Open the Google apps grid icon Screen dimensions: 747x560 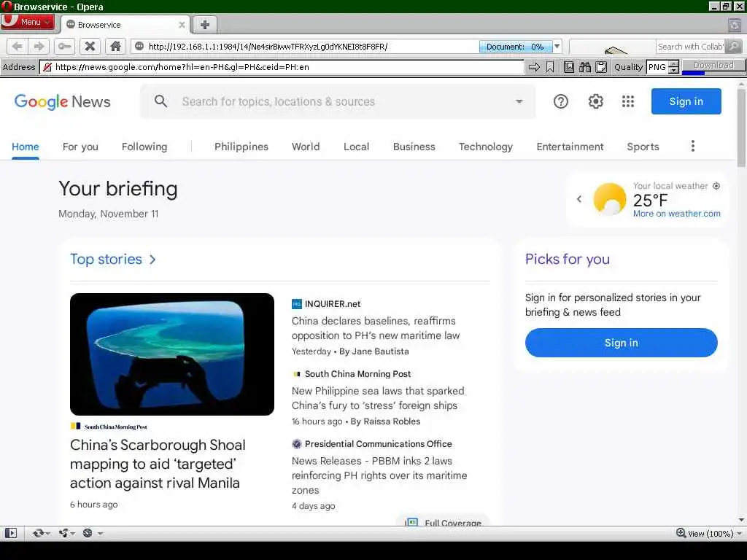point(628,101)
